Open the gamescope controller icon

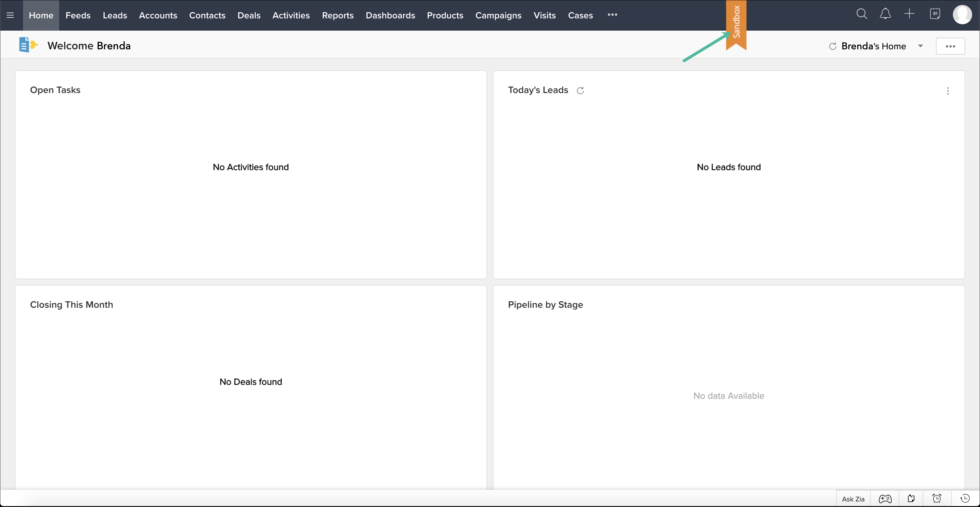(885, 499)
